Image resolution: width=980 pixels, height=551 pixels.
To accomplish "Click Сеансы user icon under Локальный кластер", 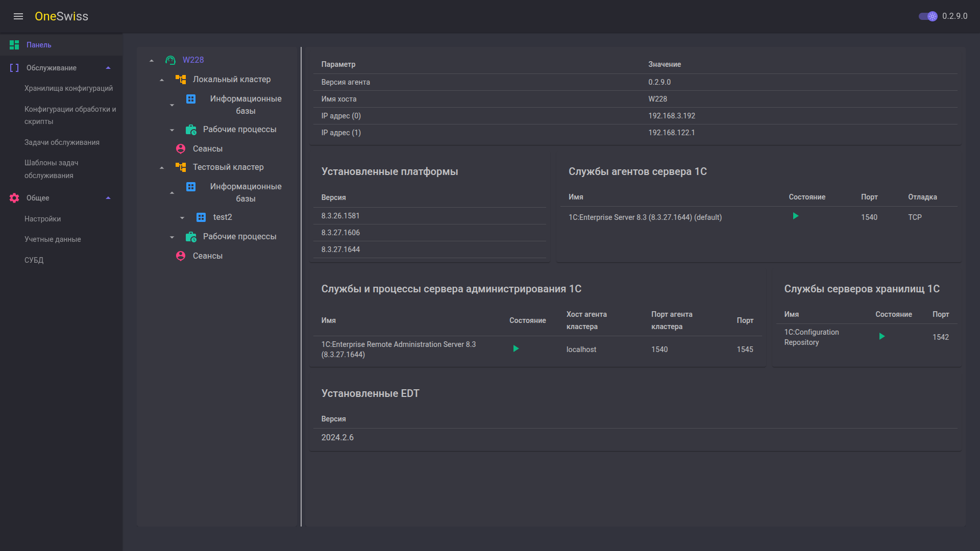I will (x=181, y=149).
